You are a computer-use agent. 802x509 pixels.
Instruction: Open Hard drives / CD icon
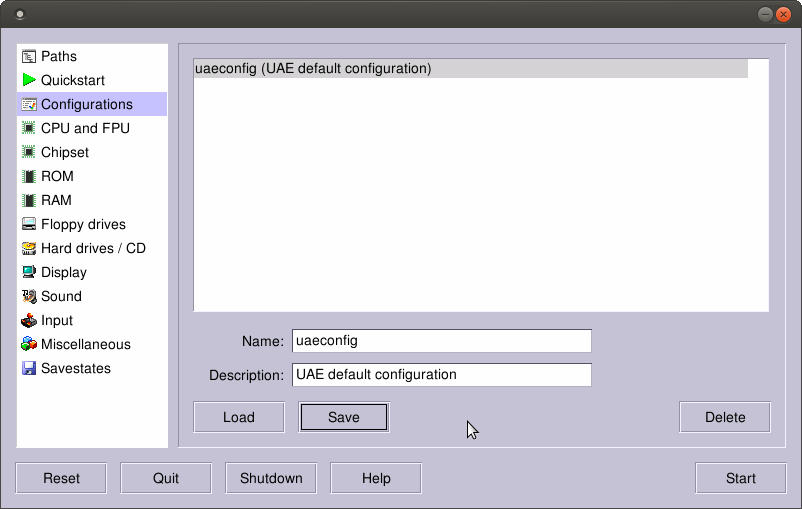tap(29, 249)
